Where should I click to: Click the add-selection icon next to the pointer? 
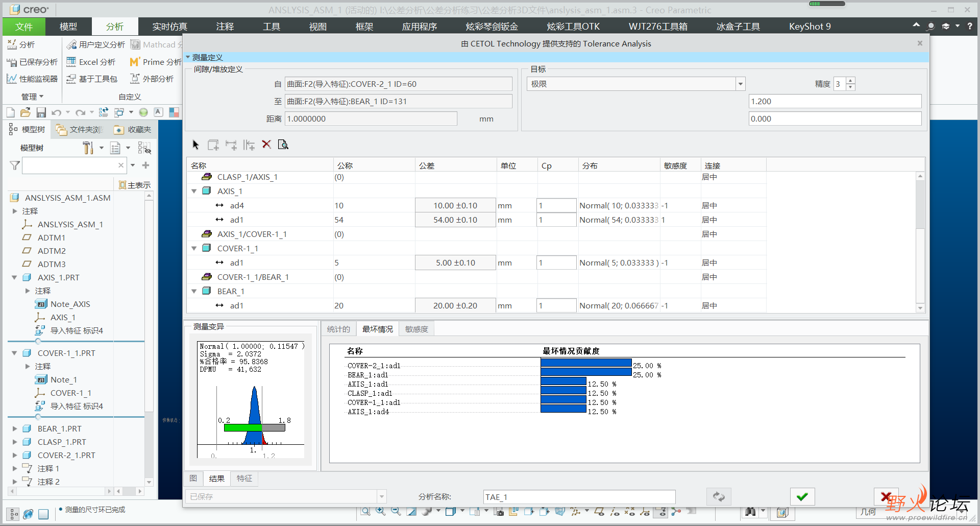pos(213,145)
